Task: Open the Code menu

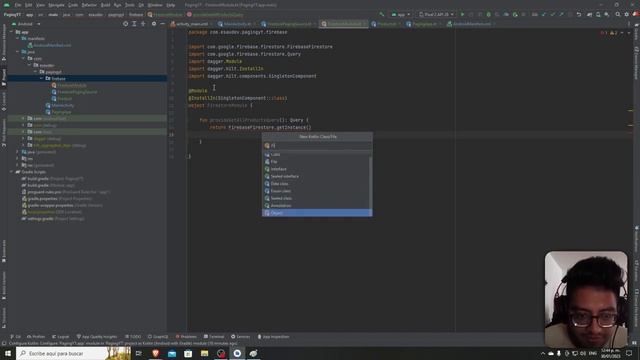Action: (73, 5)
